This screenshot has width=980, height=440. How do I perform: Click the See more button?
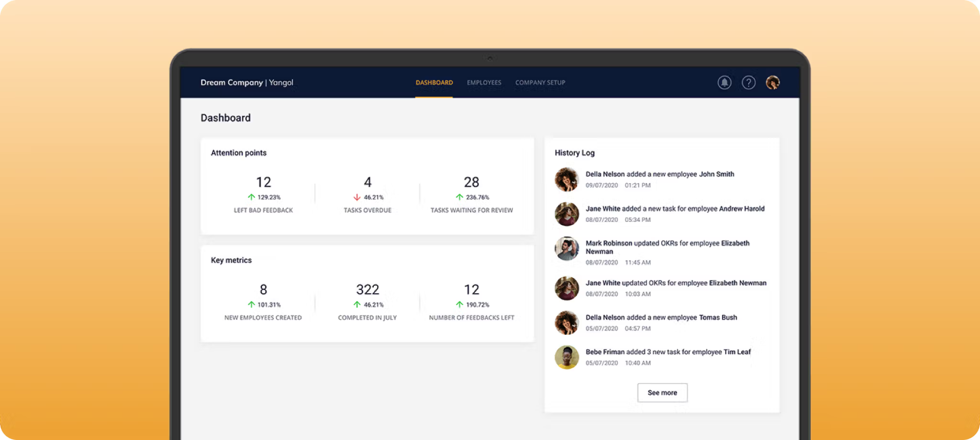coord(662,393)
